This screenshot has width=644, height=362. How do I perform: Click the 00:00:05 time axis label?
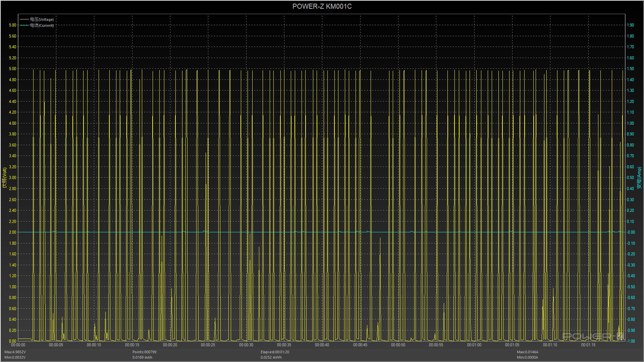click(x=56, y=345)
